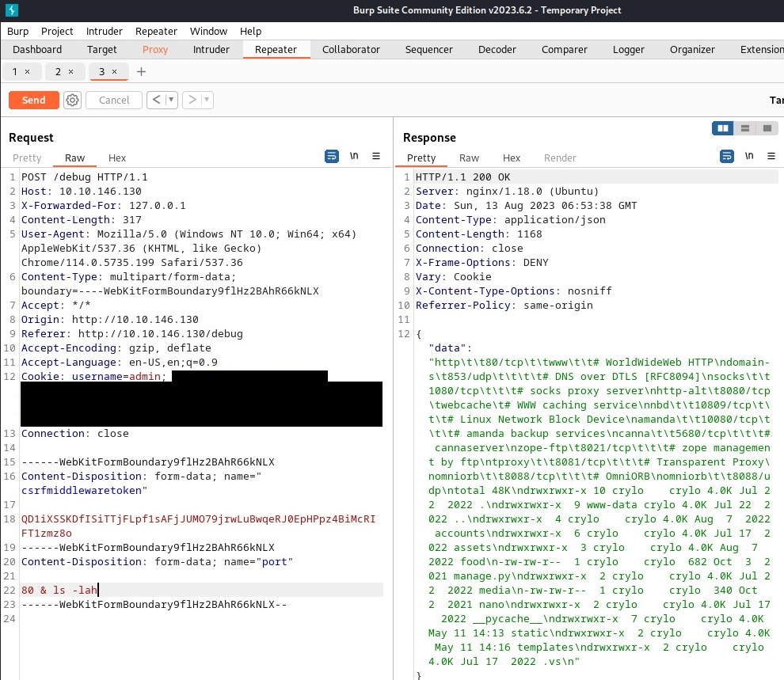Show Request in Hex view

(117, 158)
